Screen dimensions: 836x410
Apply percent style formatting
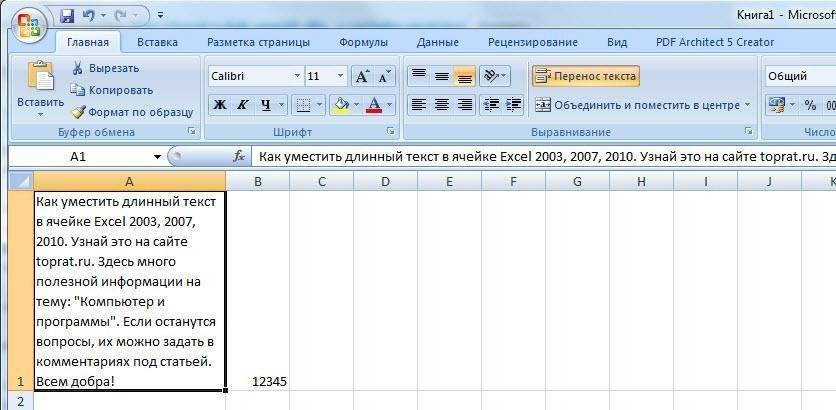[x=810, y=105]
